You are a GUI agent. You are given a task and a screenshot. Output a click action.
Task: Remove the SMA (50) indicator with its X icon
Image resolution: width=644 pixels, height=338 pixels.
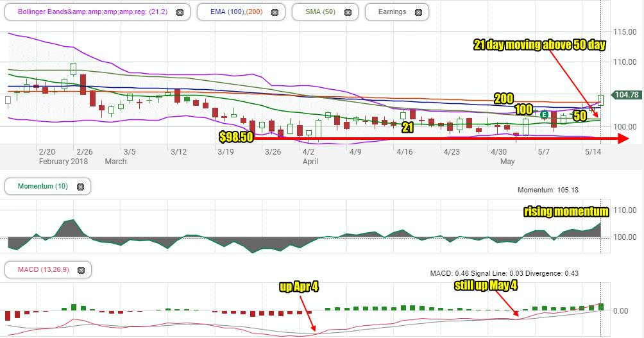348,12
